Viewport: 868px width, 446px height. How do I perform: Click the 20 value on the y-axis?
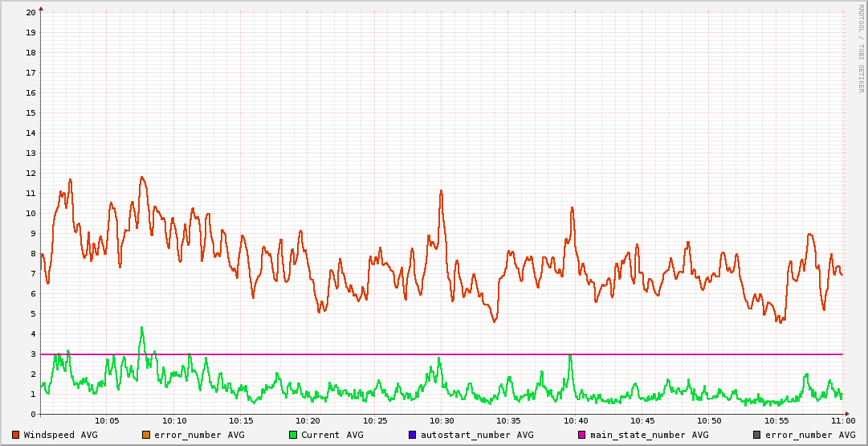tap(31, 13)
